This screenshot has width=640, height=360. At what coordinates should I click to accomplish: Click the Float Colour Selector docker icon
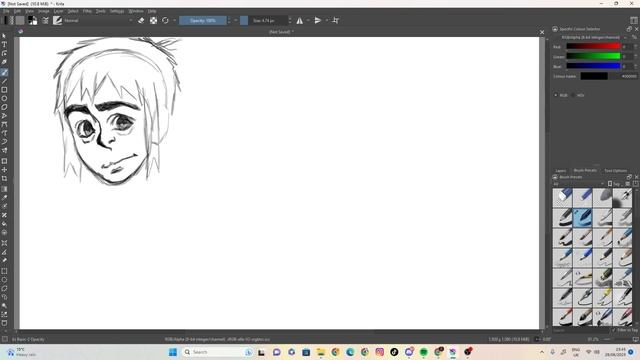[x=629, y=29]
